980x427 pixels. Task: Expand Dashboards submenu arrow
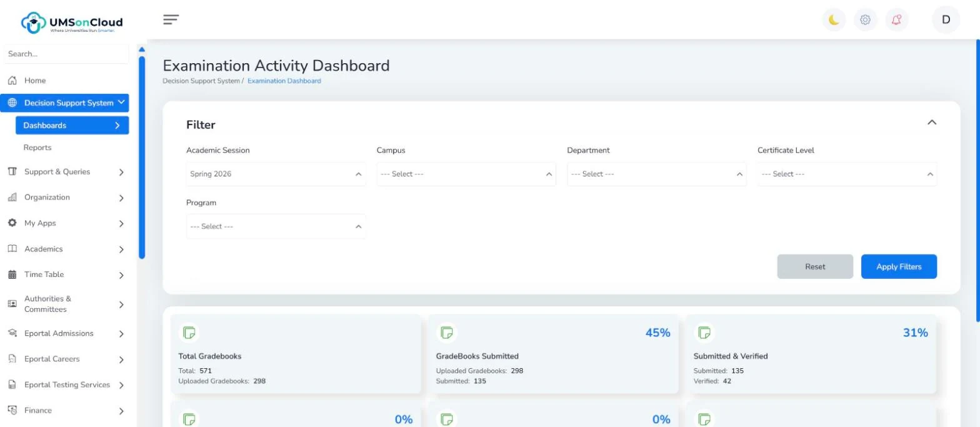pyautogui.click(x=117, y=126)
